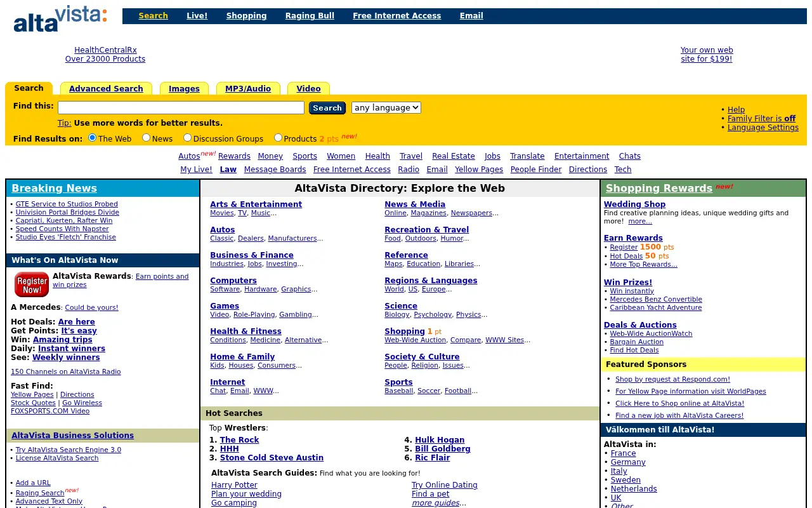Image resolution: width=812 pixels, height=508 pixels.
Task: Open the Family Filter is off link
Action: 761,119
